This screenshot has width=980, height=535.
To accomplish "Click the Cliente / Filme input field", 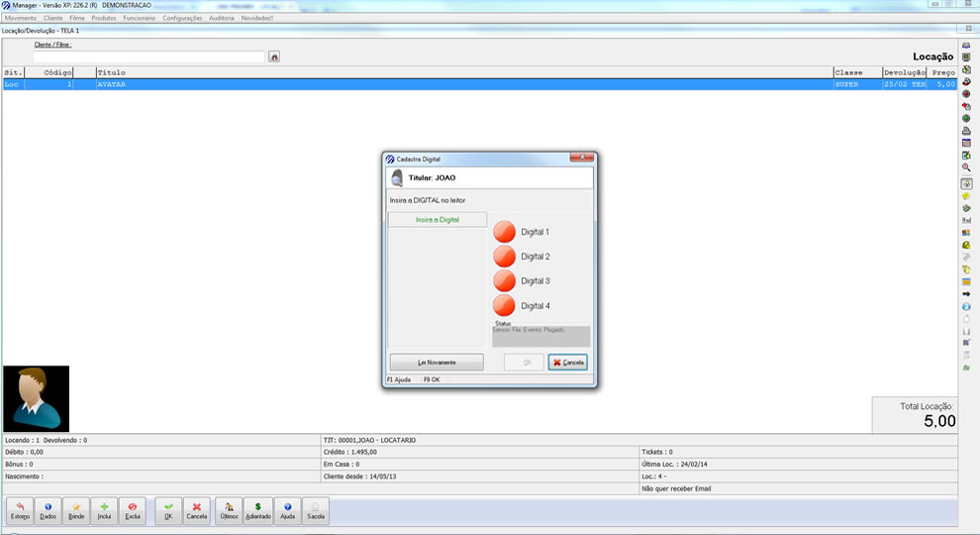I will (x=148, y=57).
